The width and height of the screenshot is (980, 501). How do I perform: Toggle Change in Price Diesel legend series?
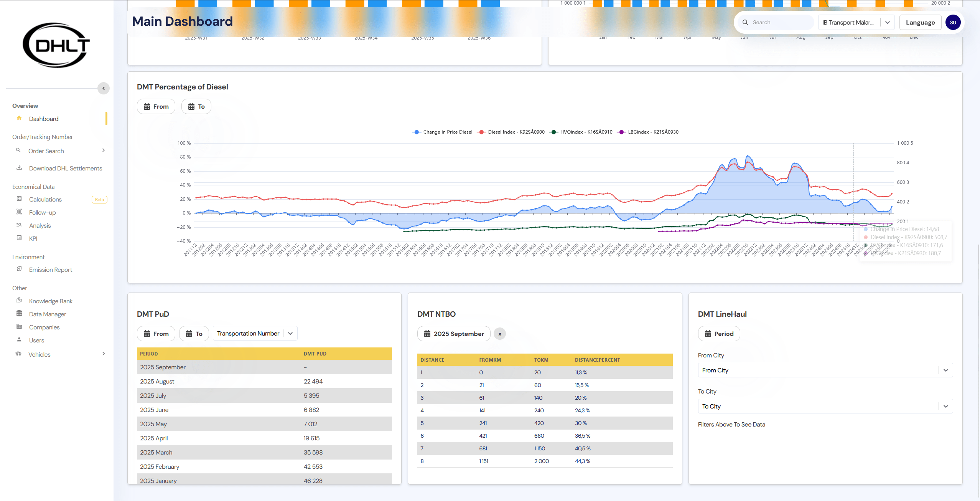(442, 132)
